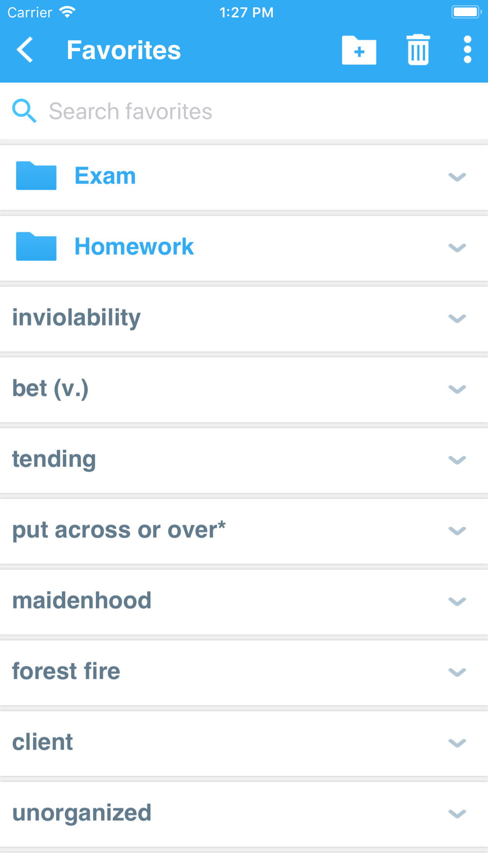Image resolution: width=488 pixels, height=868 pixels.
Task: Expand the Homework folder chevron
Action: 457,248
